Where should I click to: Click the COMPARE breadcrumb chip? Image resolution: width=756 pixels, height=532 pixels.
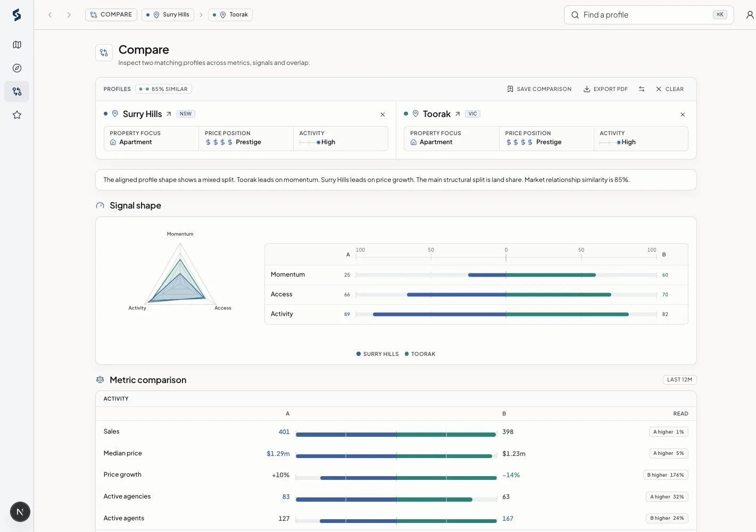click(111, 15)
